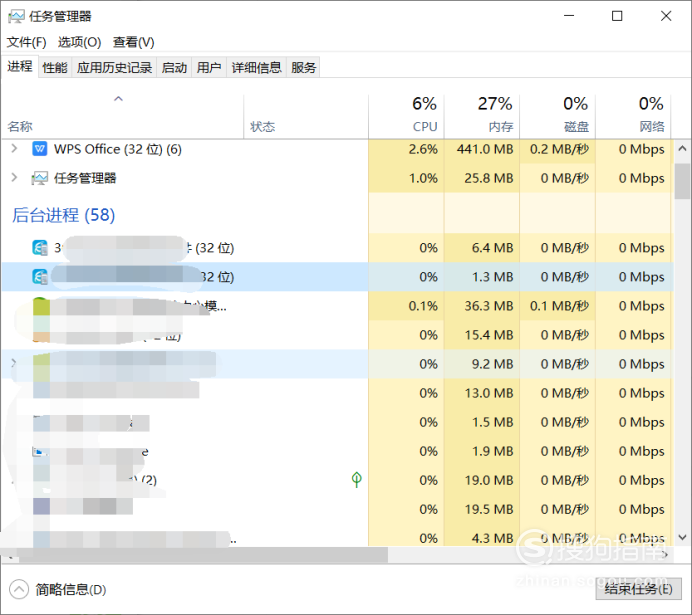This screenshot has width=692, height=615.
Task: Sort processes by 内存 column
Action: (481, 116)
